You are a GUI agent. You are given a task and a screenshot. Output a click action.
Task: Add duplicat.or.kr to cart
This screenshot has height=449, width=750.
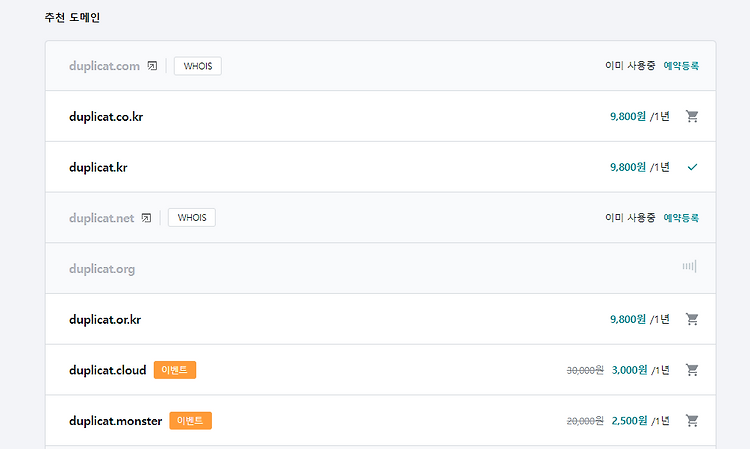click(x=692, y=319)
